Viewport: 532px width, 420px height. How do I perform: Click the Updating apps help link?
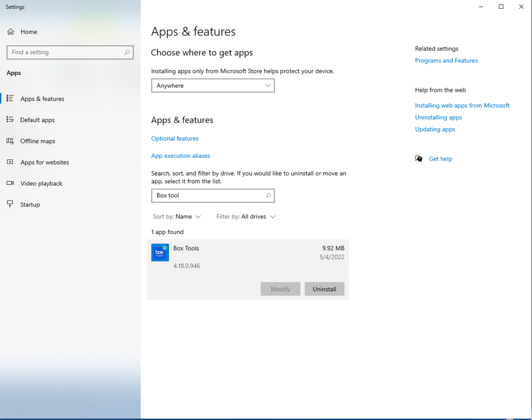[x=435, y=129]
